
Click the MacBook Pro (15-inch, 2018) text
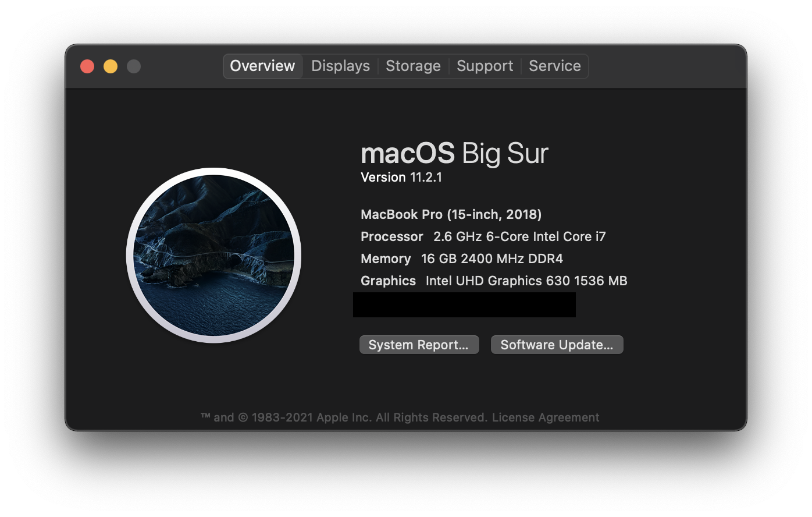[451, 214]
